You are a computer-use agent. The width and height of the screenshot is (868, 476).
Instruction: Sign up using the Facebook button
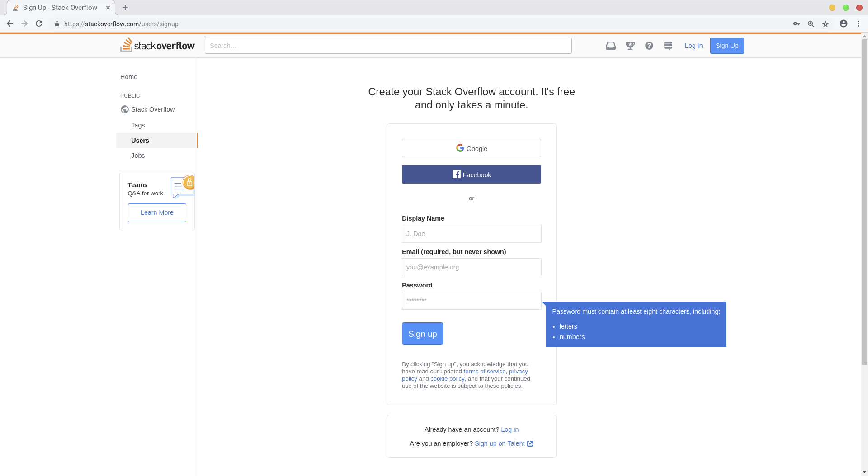(472, 174)
